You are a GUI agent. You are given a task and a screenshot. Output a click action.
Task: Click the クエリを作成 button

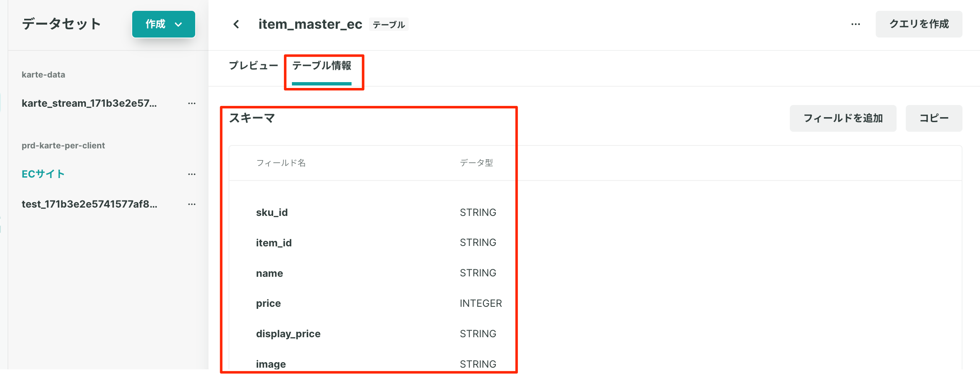(919, 24)
